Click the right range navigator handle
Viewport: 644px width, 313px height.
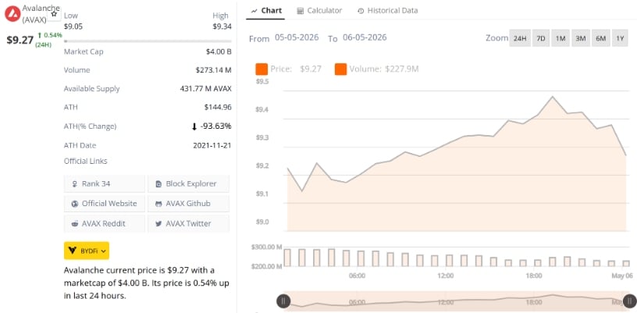(x=630, y=301)
